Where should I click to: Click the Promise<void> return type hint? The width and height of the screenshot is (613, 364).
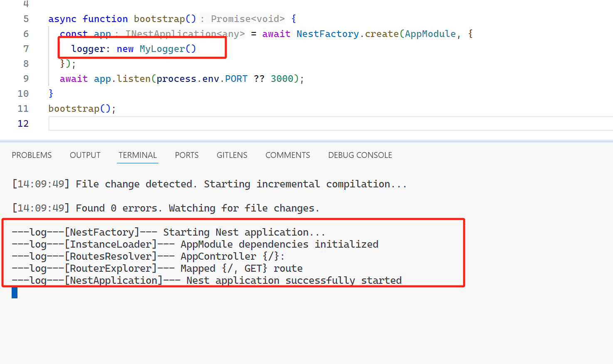(247, 19)
